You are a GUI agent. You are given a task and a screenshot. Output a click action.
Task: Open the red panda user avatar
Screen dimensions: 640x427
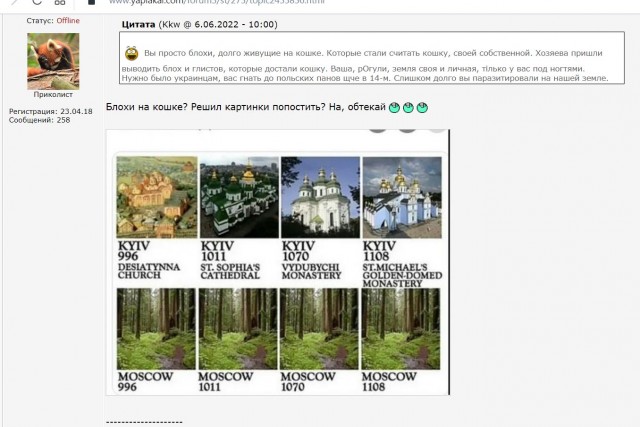(53, 61)
